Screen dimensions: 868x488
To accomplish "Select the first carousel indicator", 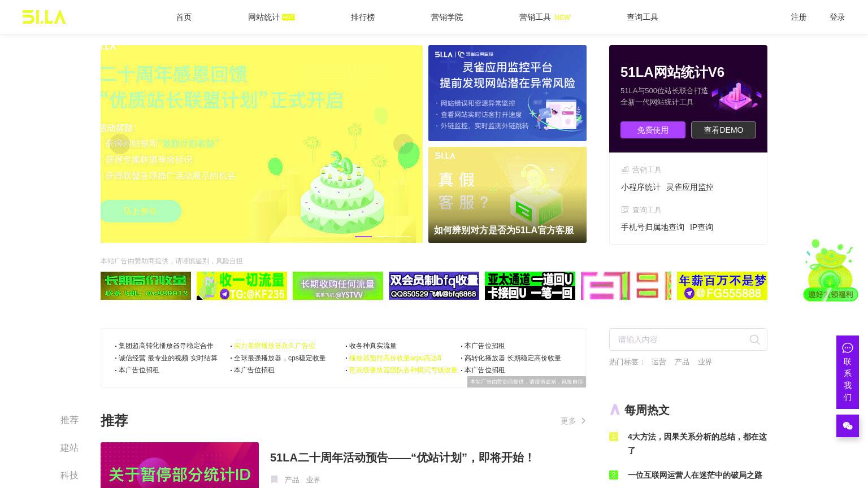I will coord(363,236).
